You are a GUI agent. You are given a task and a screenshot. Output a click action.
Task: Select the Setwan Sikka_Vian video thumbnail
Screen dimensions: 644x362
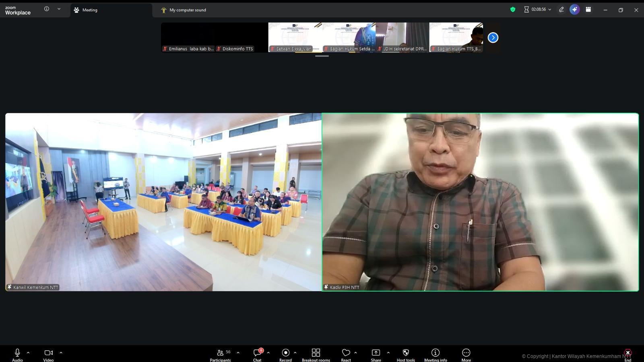(x=295, y=37)
